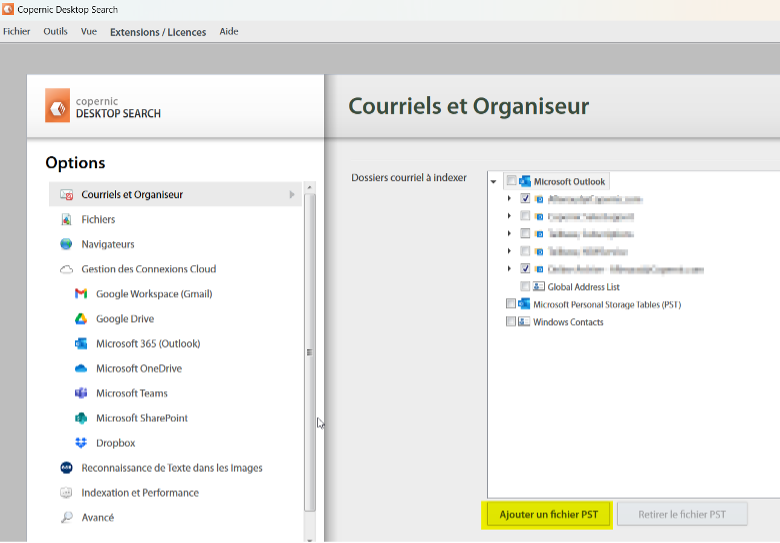
Task: Click Ajouter un fichier PST button
Action: point(548,515)
